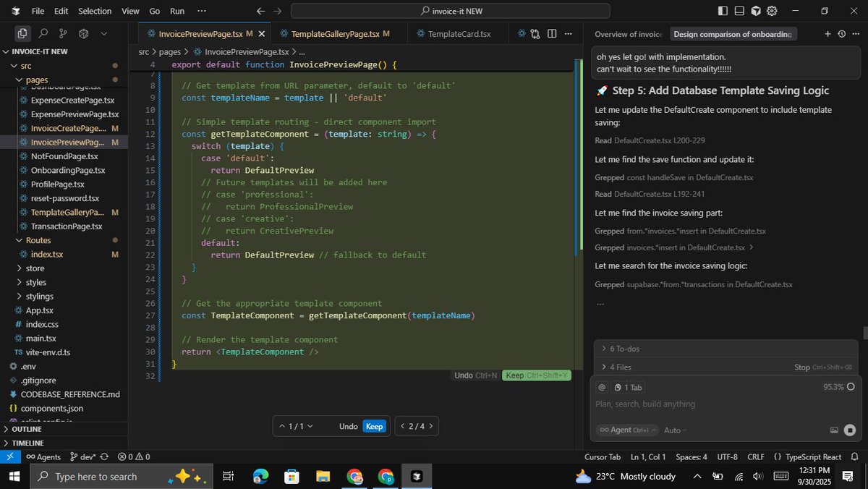Close the InvoicePreviewPage.tsx tab
The image size is (868, 489).
(x=261, y=34)
